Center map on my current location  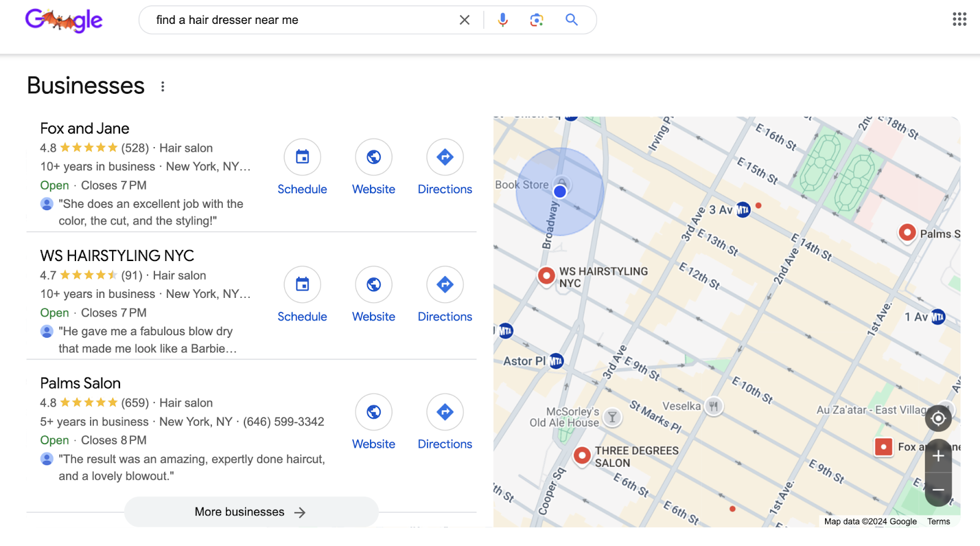click(x=938, y=419)
